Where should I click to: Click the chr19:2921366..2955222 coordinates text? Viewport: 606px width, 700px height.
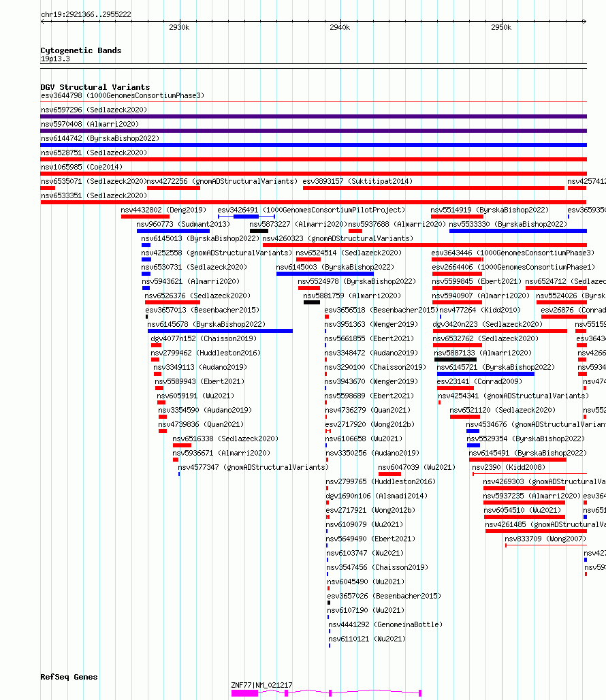pyautogui.click(x=86, y=14)
